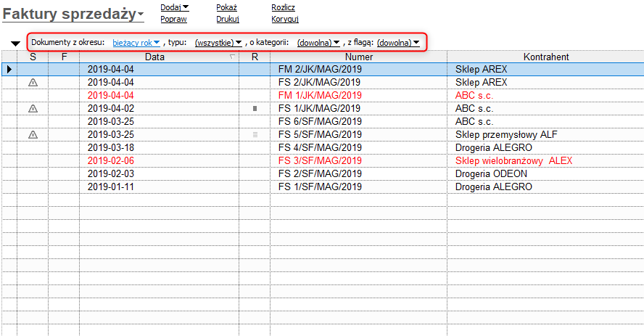Click Sklep AREX in the FM 2/JK/MAG/2019 row
The height and width of the screenshot is (336, 644).
coord(481,69)
